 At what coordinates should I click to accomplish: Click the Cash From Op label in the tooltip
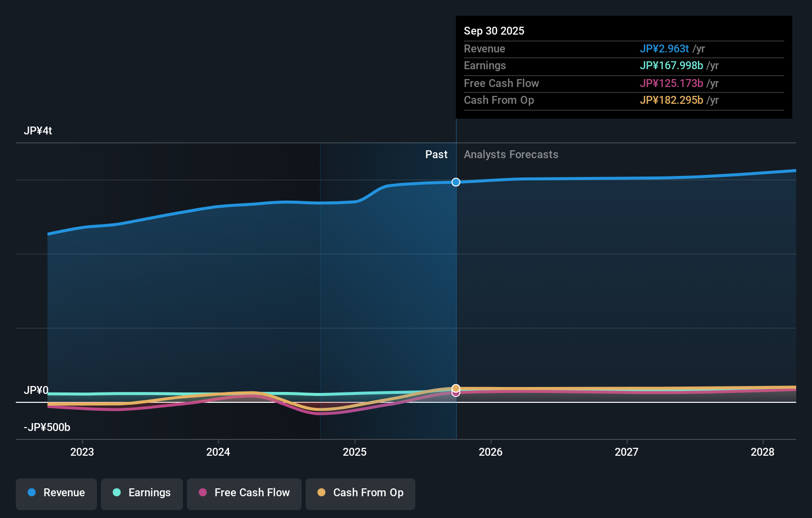point(499,100)
